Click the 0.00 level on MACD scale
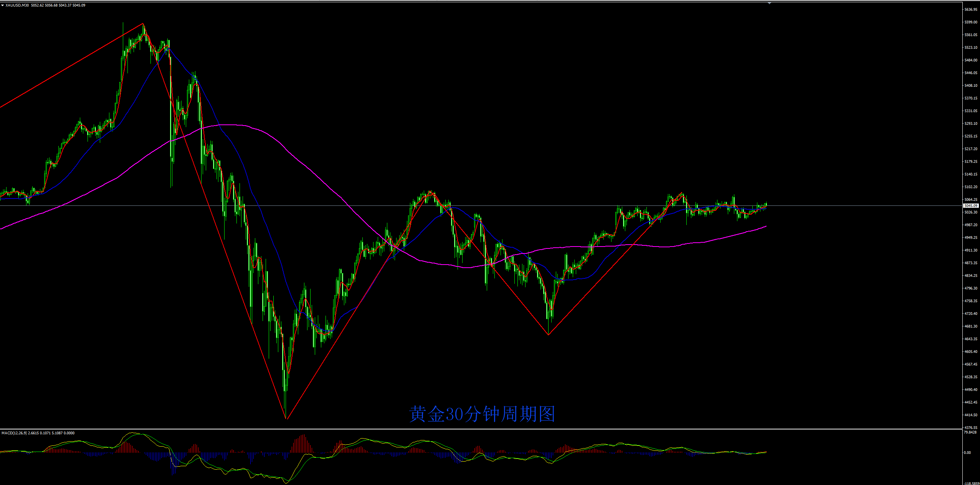 (967, 453)
